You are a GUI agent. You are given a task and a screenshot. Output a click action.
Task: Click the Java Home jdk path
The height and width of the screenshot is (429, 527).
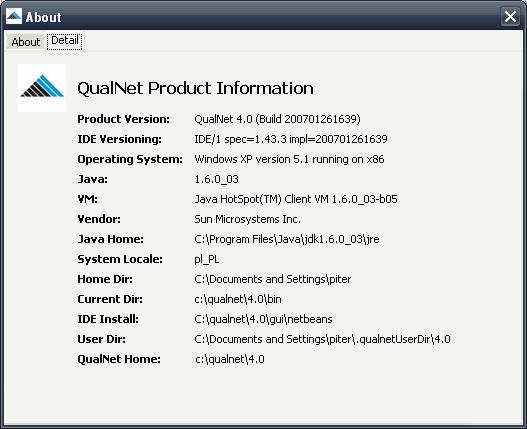pos(287,239)
